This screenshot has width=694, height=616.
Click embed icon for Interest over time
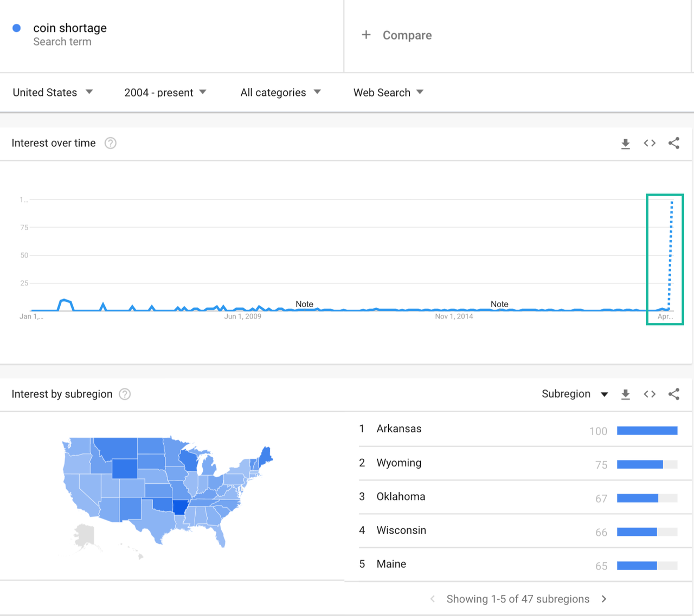[650, 143]
